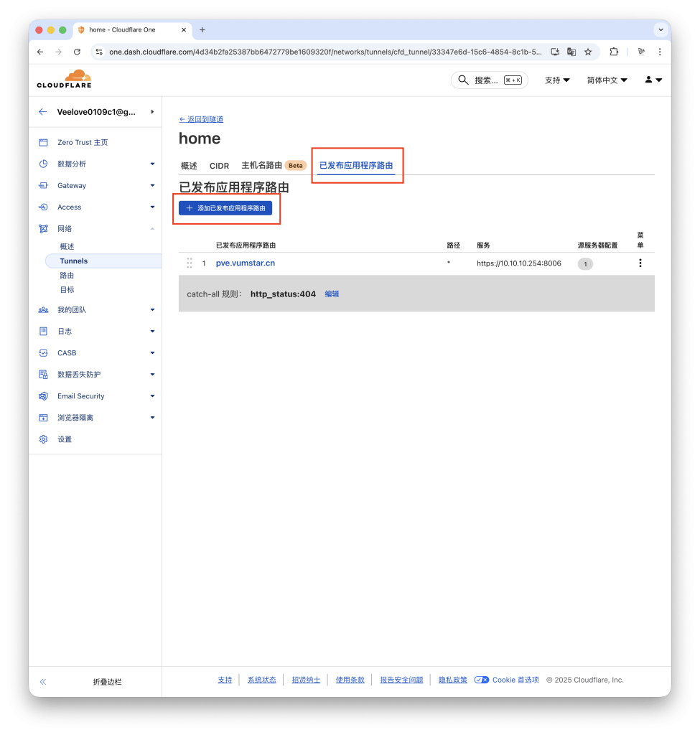Image resolution: width=700 pixels, height=735 pixels.
Task: Open the user profile icon menu
Action: coord(653,80)
